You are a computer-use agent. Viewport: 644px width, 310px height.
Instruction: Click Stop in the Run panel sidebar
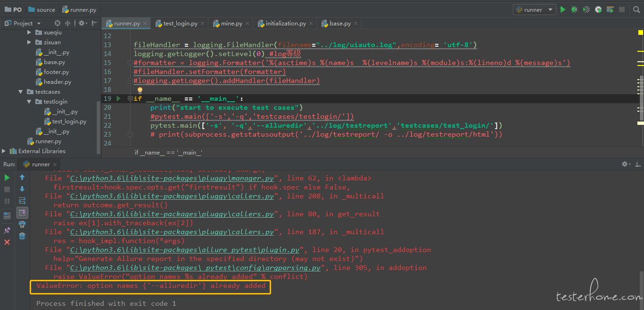(x=7, y=189)
